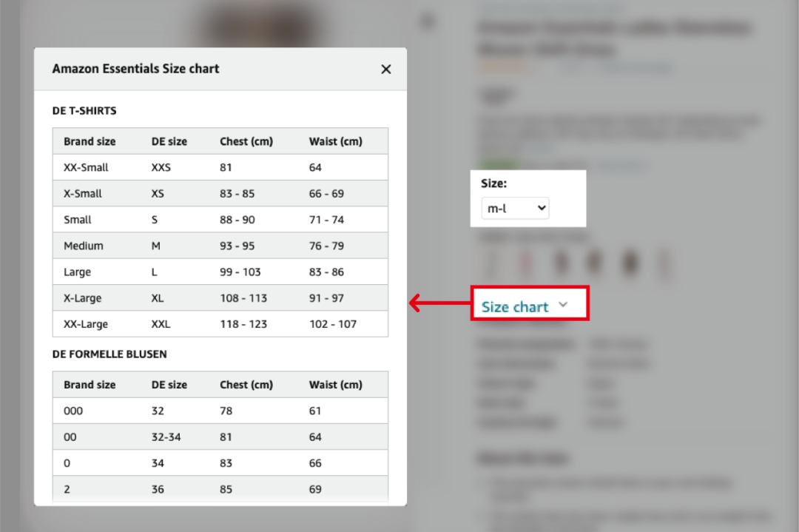Click chest value 118 - 123

[x=243, y=324]
